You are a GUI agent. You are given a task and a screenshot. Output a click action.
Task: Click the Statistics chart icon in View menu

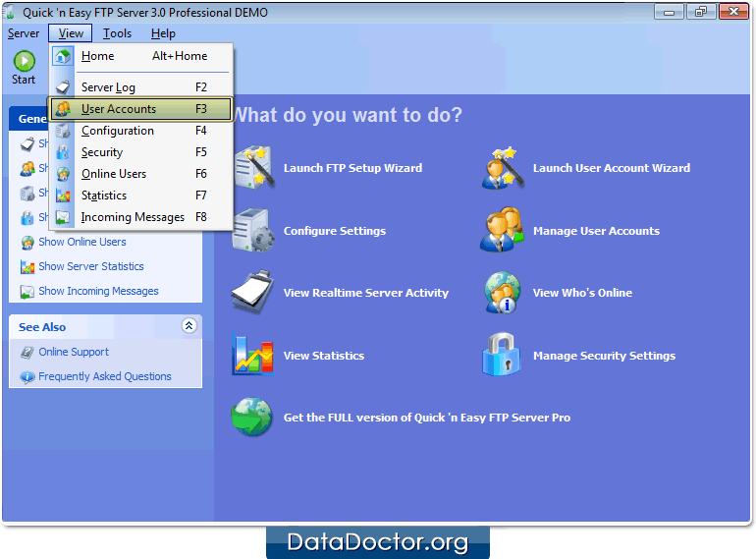(x=63, y=196)
